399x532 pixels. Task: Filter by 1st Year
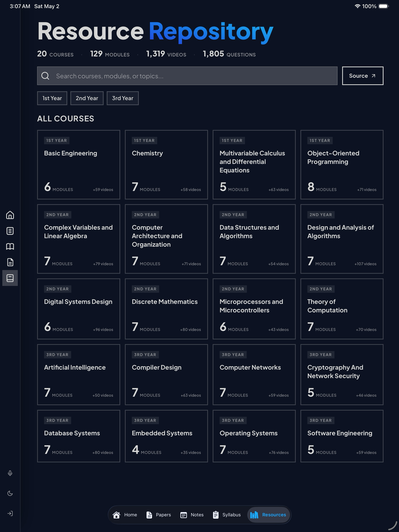point(52,98)
